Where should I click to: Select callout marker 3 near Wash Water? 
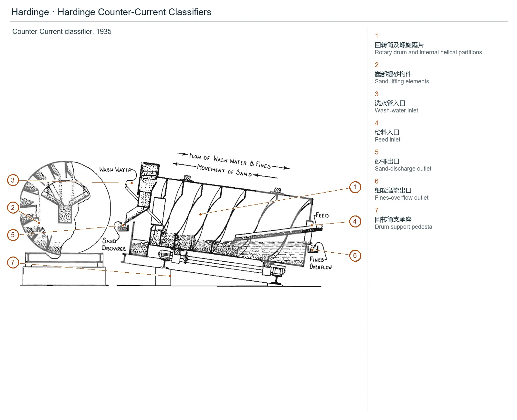(x=13, y=180)
